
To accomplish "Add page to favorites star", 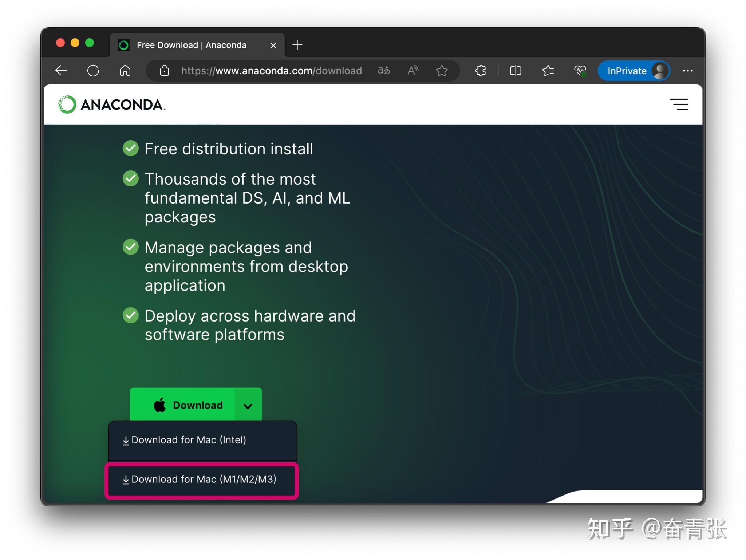I will (x=442, y=71).
